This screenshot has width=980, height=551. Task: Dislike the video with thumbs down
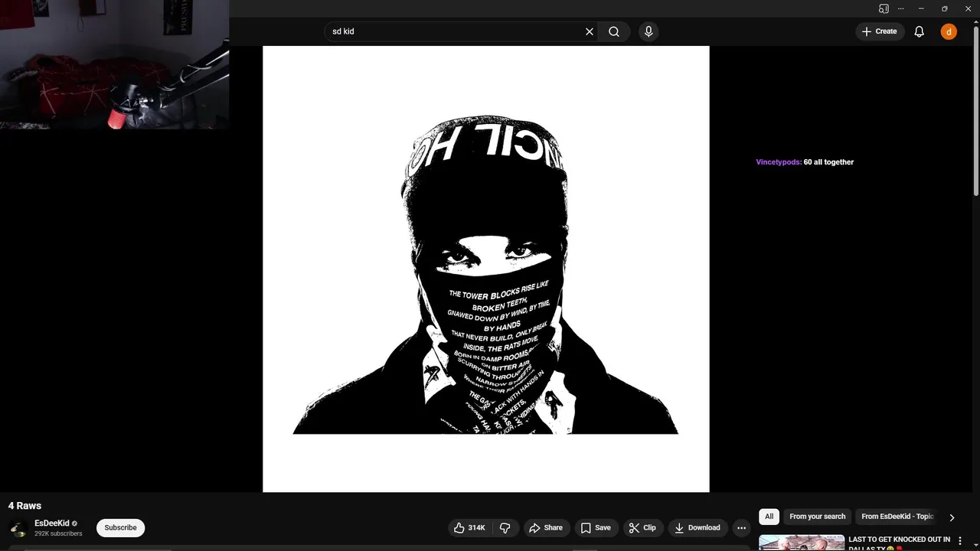[505, 527]
